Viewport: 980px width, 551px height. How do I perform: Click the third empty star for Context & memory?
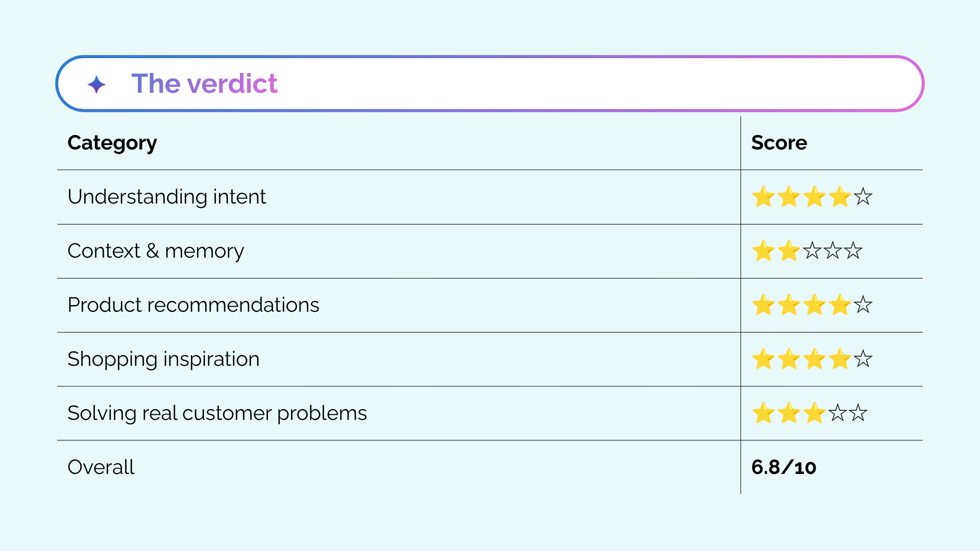(853, 251)
